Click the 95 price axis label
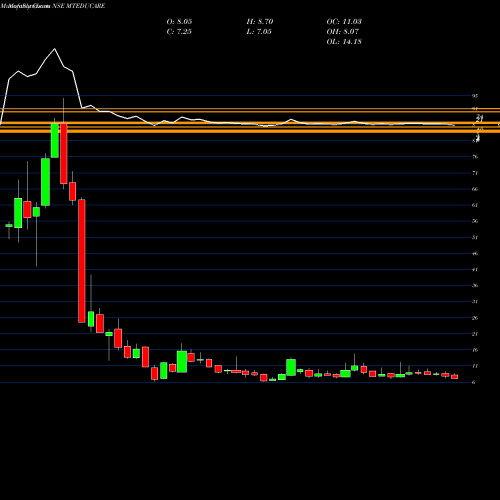Screen dimensions: 500x500 tap(475, 96)
